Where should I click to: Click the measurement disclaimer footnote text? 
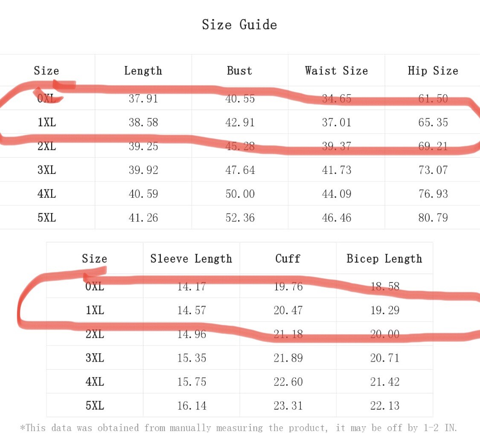pos(239,428)
